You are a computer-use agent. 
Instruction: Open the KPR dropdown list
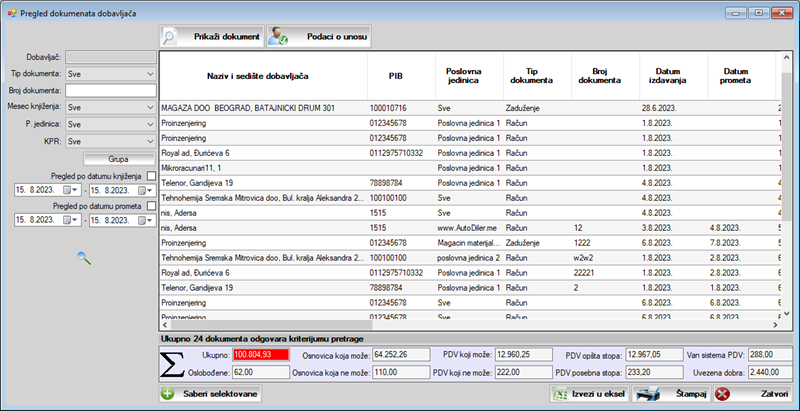149,141
